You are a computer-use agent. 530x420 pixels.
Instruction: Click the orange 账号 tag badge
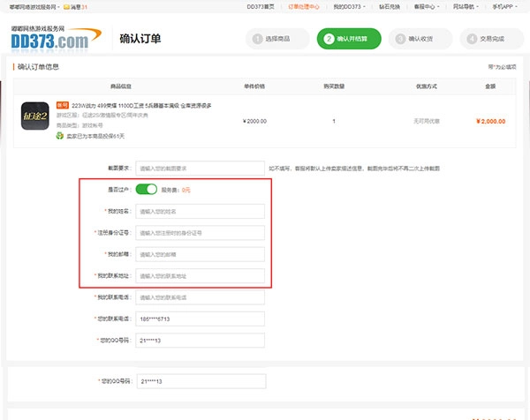pyautogui.click(x=63, y=104)
